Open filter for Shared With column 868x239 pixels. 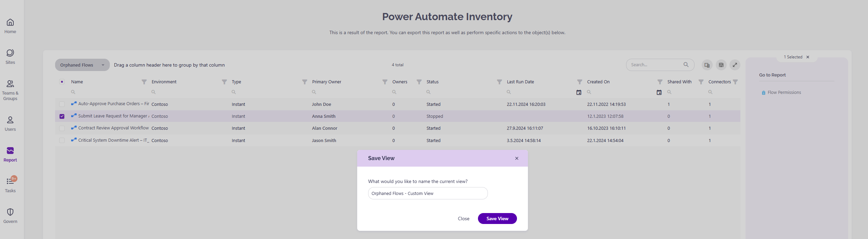(701, 82)
